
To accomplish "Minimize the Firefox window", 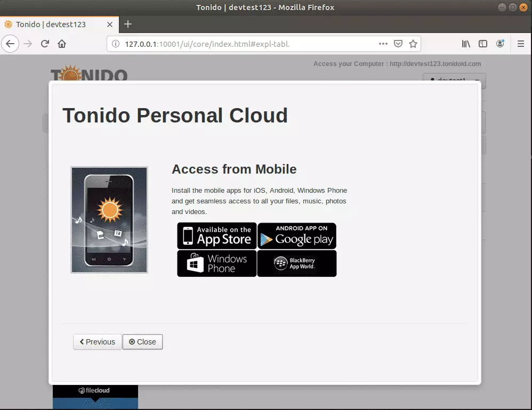I will pyautogui.click(x=502, y=7).
